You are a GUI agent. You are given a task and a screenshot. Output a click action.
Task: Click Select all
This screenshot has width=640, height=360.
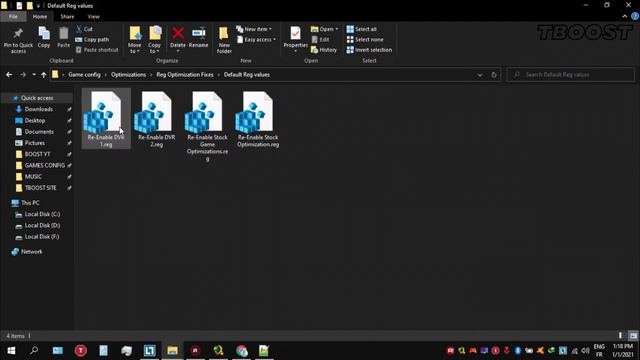click(x=362, y=29)
